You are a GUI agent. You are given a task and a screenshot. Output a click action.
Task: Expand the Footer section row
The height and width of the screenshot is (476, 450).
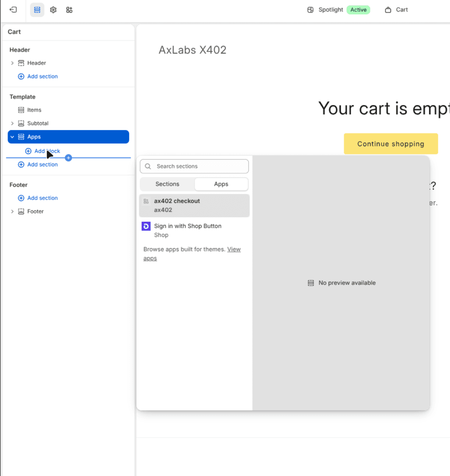pyautogui.click(x=12, y=212)
